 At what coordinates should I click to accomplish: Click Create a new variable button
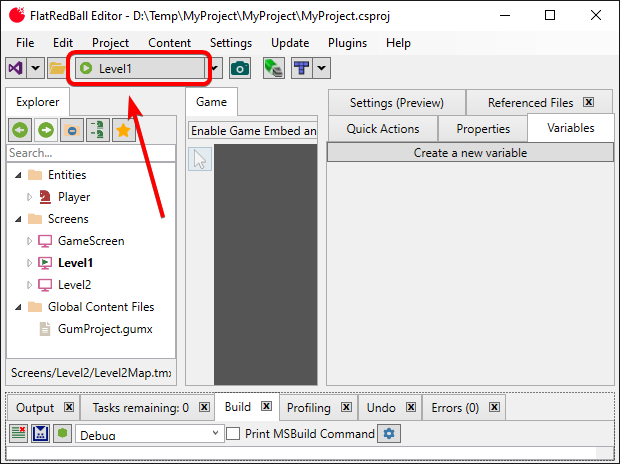coord(470,153)
